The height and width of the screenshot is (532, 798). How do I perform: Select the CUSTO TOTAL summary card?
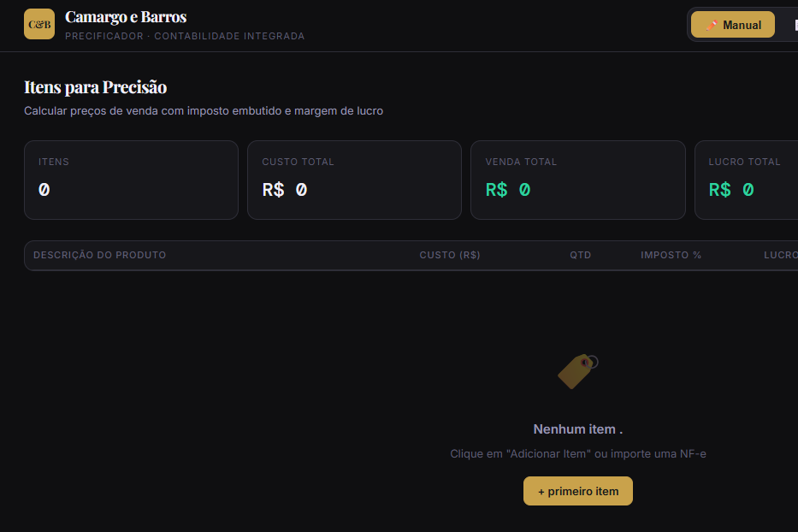354,180
